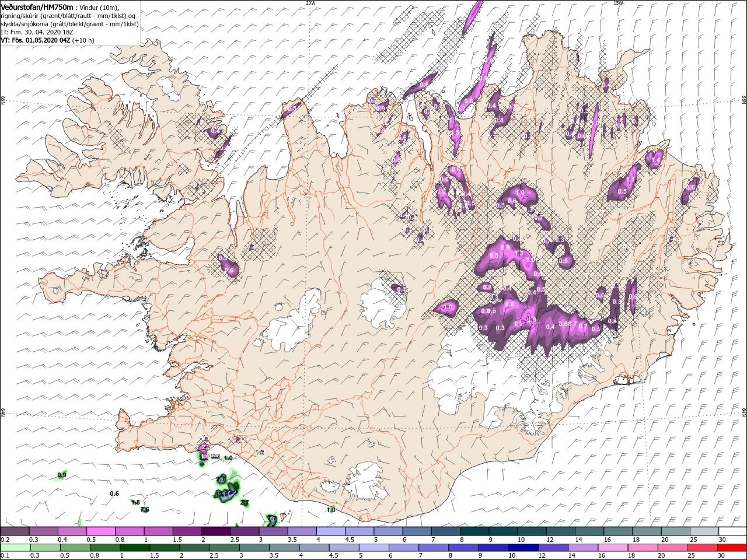This screenshot has height=560, width=747.
Task: Click the 64N latitude label on the right edge
Action: [743, 412]
